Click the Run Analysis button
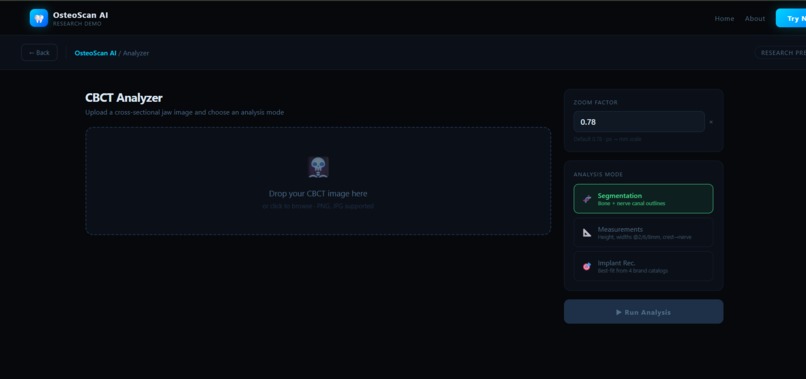Image resolution: width=806 pixels, height=379 pixels. coord(643,312)
